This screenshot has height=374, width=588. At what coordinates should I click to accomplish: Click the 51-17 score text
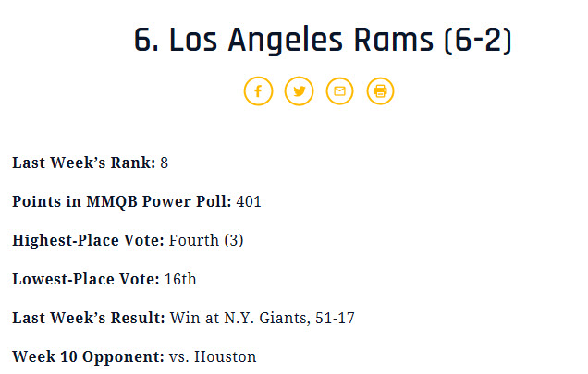point(333,318)
